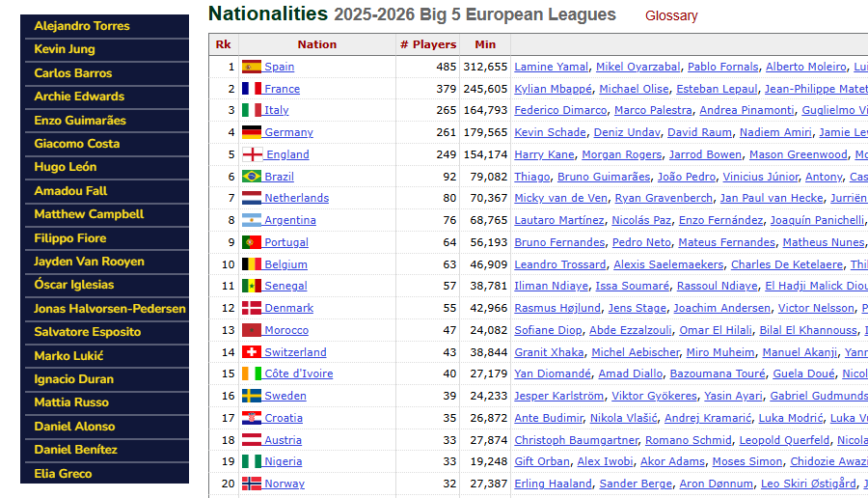868x498 pixels.
Task: Click the Brazil flag icon
Action: (252, 177)
